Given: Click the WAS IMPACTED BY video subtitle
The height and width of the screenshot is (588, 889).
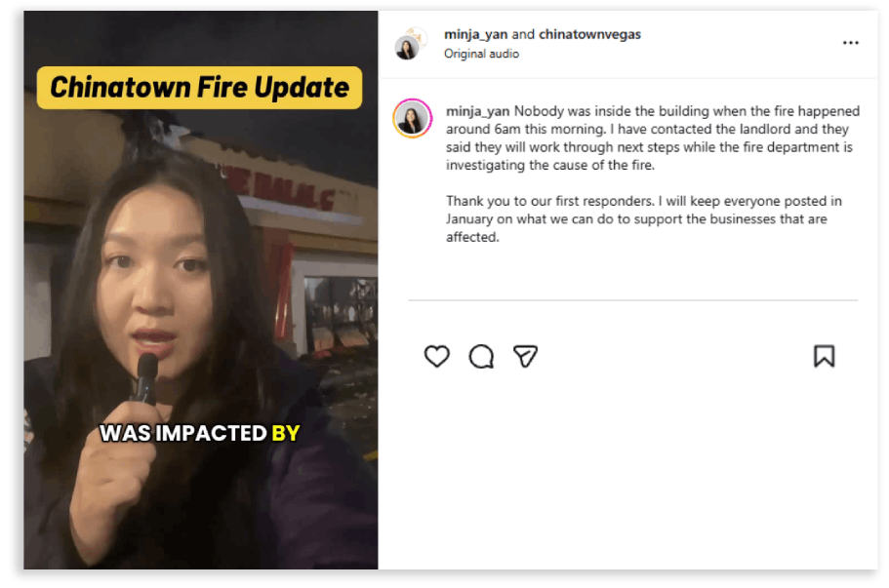Looking at the screenshot, I should point(200,433).
